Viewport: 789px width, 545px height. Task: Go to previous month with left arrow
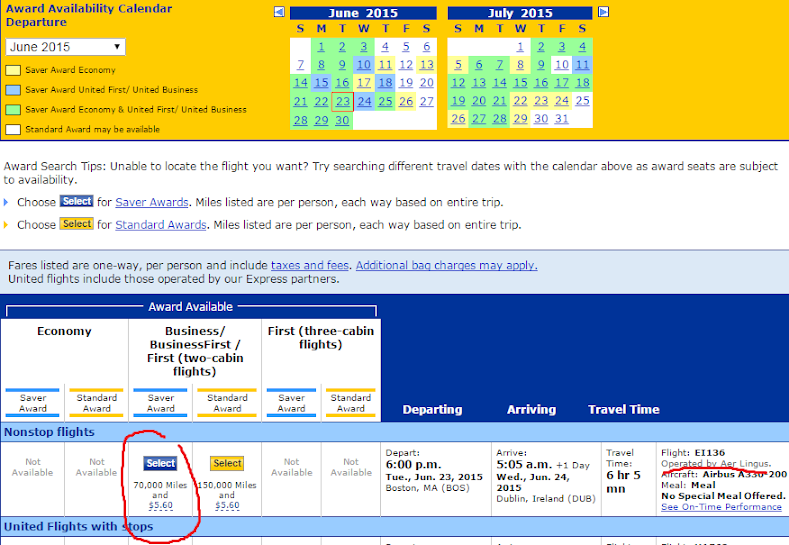tap(279, 12)
